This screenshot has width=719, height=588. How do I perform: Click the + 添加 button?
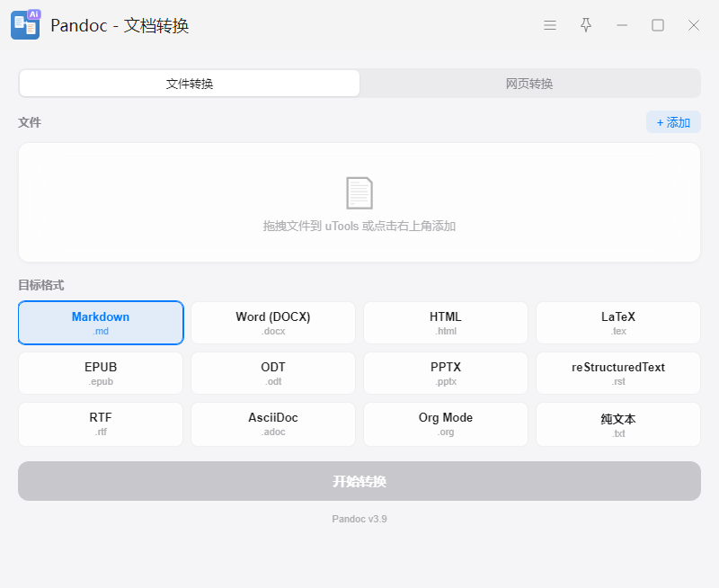coord(673,122)
